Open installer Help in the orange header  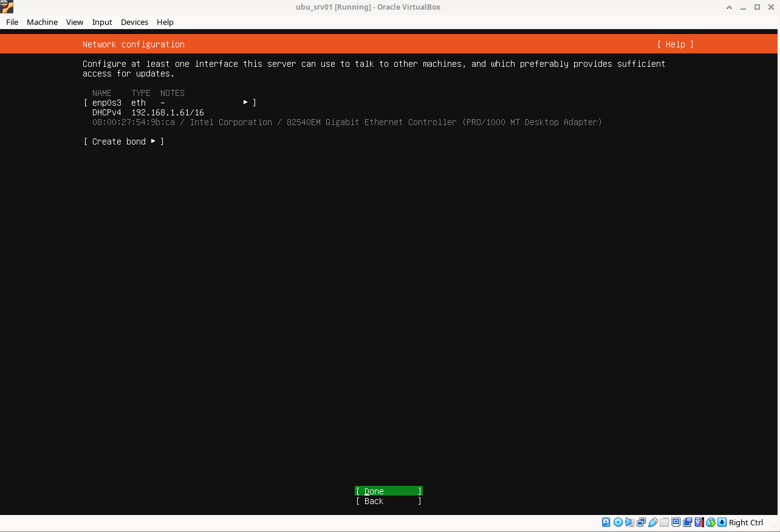pyautogui.click(x=675, y=44)
